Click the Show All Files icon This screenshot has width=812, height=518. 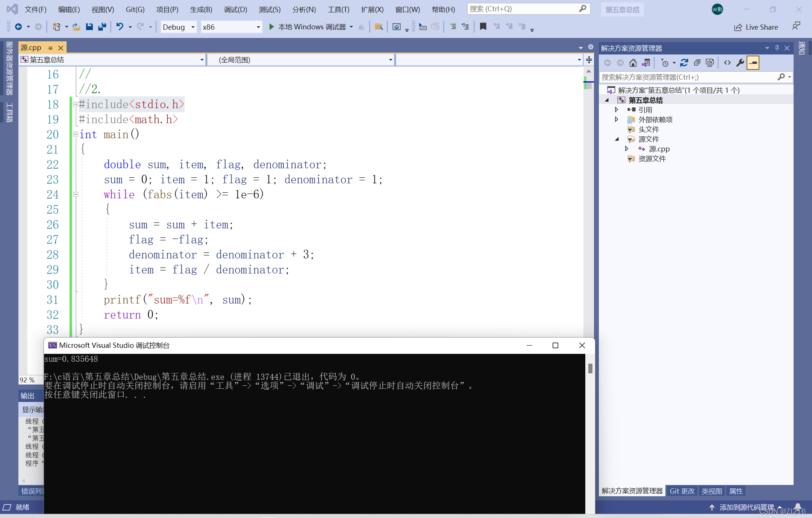pos(710,63)
